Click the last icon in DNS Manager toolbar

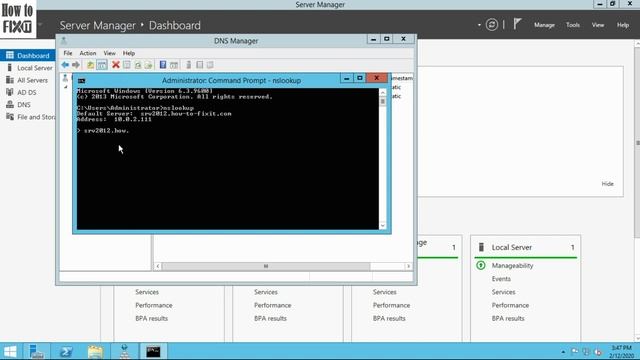[210, 65]
